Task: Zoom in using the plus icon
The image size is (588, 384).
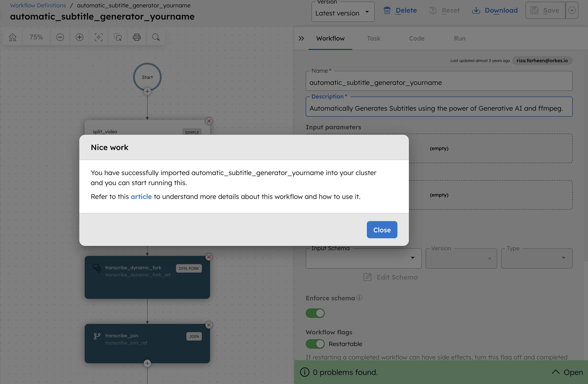Action: click(x=79, y=37)
